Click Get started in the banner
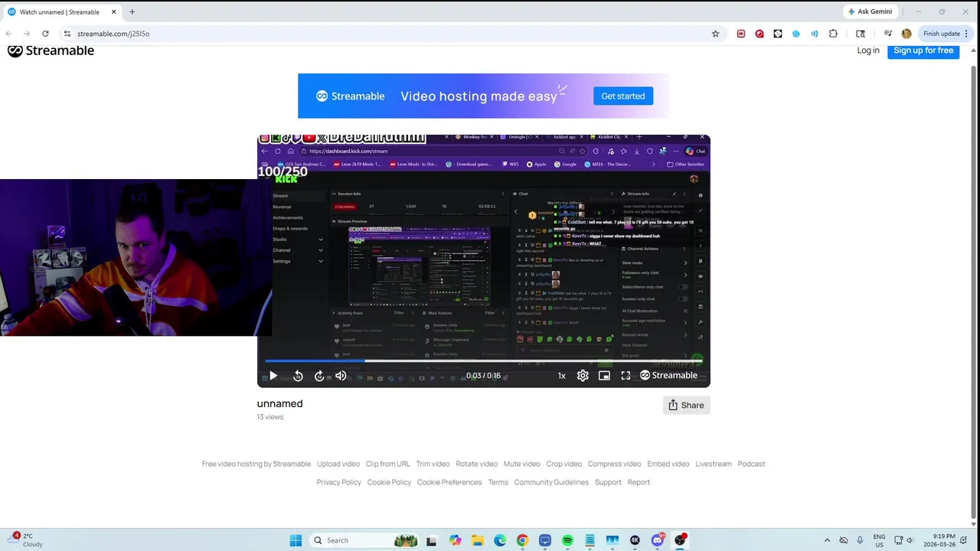Screen dimensions: 980x551 point(623,96)
